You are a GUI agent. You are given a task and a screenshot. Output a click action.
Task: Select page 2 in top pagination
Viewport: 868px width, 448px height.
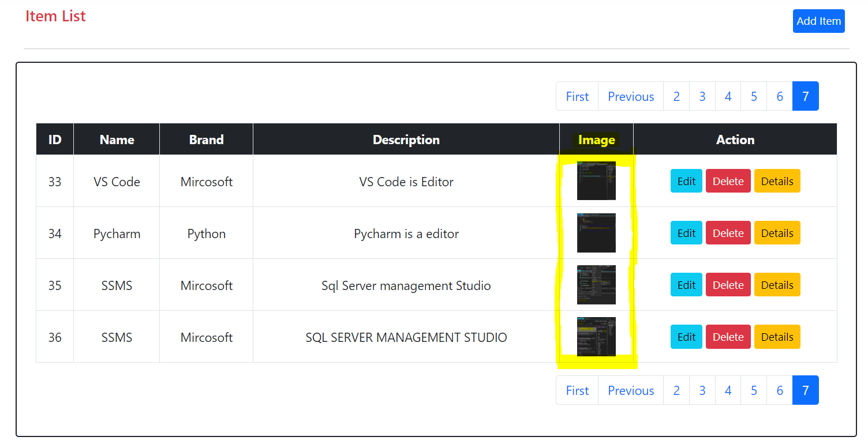click(x=676, y=96)
